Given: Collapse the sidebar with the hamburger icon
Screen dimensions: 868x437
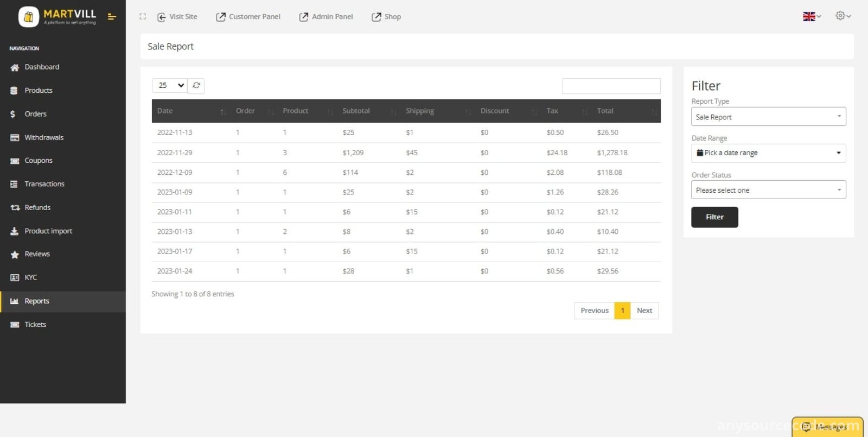Looking at the screenshot, I should [112, 17].
